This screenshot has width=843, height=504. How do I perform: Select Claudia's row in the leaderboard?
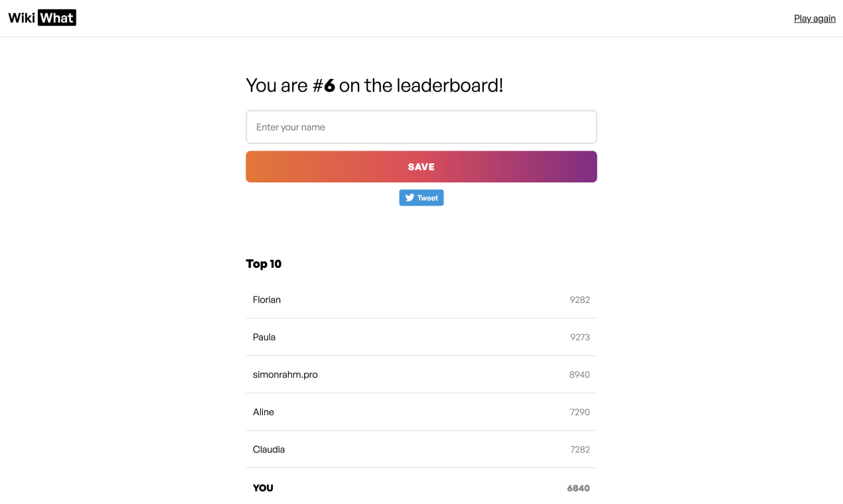pyautogui.click(x=269, y=449)
